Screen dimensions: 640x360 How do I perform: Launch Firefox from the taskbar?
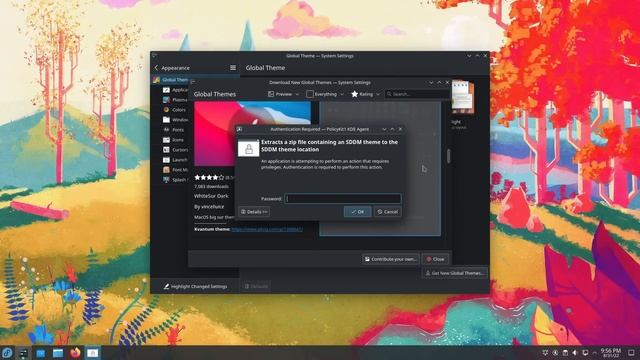pos(75,353)
